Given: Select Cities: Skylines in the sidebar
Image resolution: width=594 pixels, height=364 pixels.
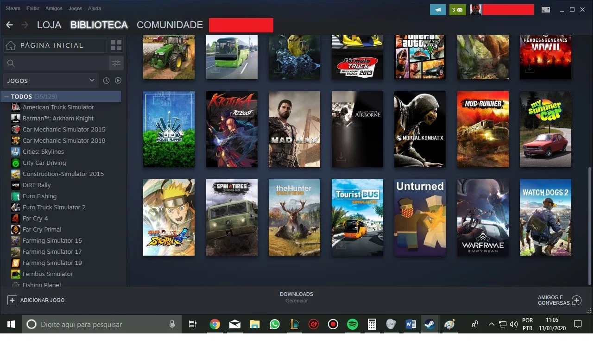Looking at the screenshot, I should point(43,151).
